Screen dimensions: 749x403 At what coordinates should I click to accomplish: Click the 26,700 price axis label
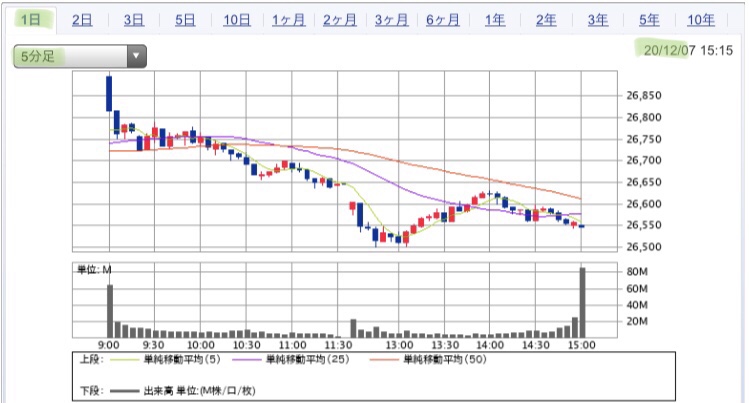pyautogui.click(x=644, y=160)
